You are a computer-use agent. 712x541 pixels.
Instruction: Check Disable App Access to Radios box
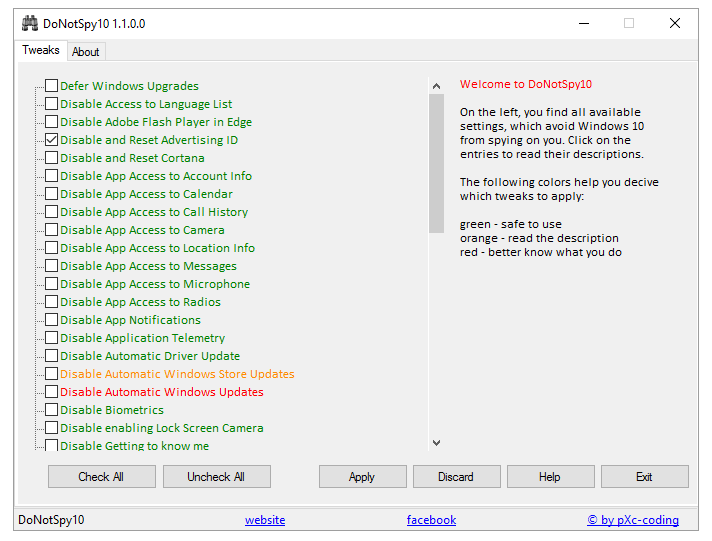(x=52, y=302)
